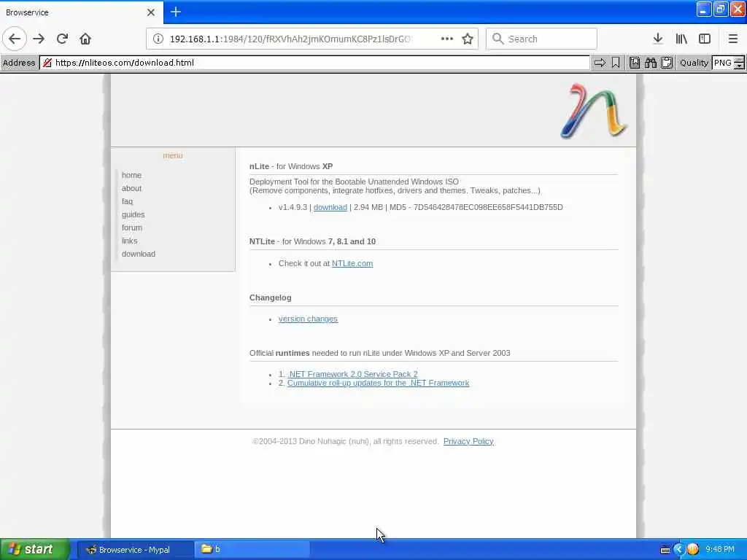This screenshot has height=560, width=747.
Task: Open the keyboard tray icon
Action: [665, 550]
